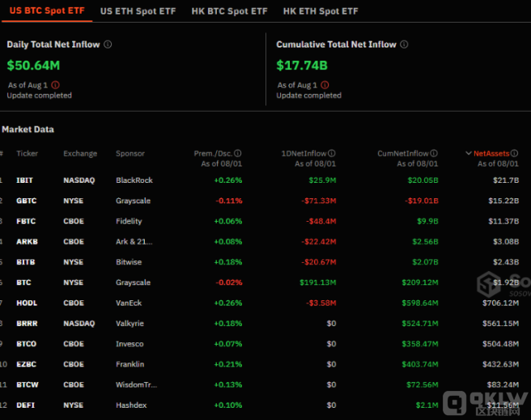This screenshot has width=531, height=420.
Task: Open the IBIT ticker row
Action: pos(25,180)
